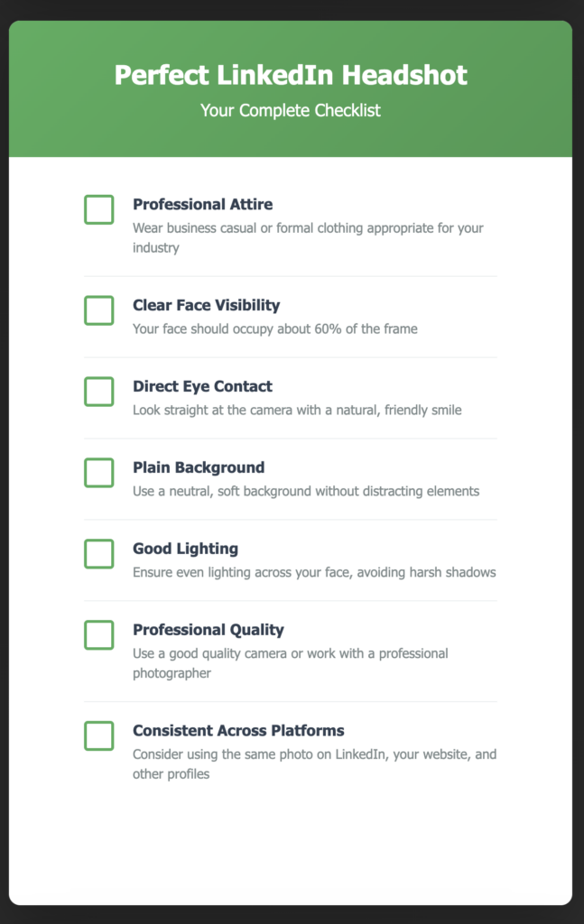Click the Plain Background heading
The image size is (584, 924).
coord(198,467)
